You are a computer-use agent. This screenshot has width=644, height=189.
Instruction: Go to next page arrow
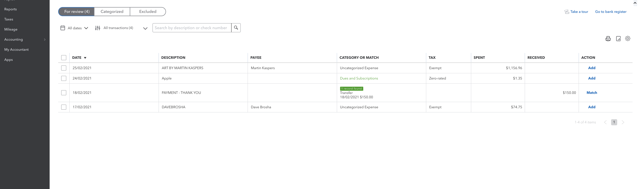(623, 122)
